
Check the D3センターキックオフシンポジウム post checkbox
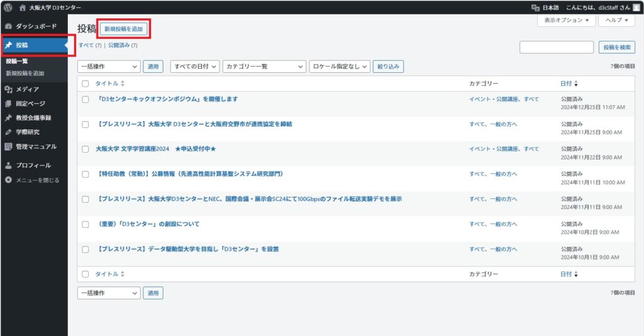(x=85, y=99)
